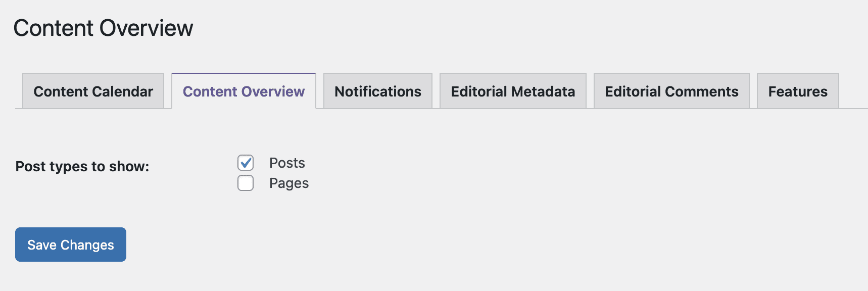
Task: Select the Editorial Metadata tab
Action: point(512,91)
